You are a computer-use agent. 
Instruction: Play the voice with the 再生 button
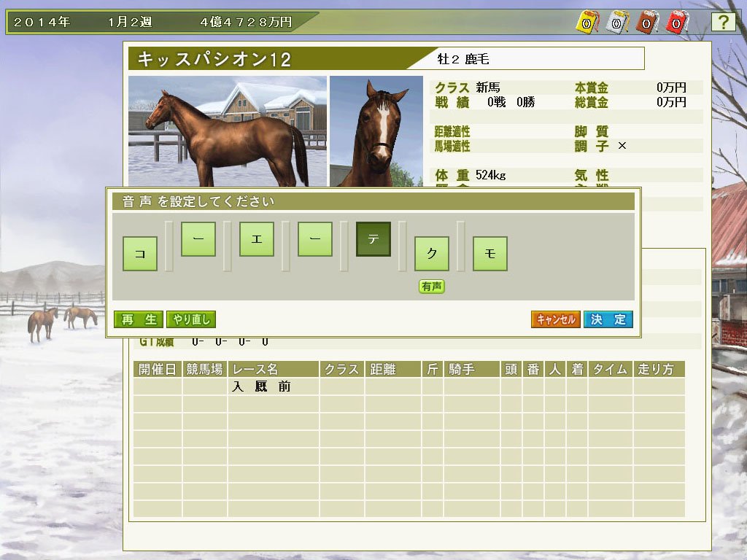click(x=139, y=319)
